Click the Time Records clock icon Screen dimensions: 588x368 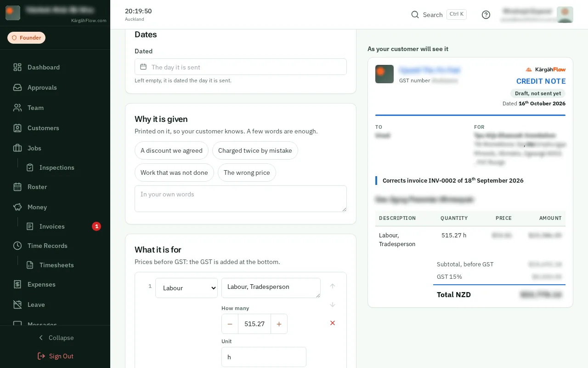tap(17, 246)
